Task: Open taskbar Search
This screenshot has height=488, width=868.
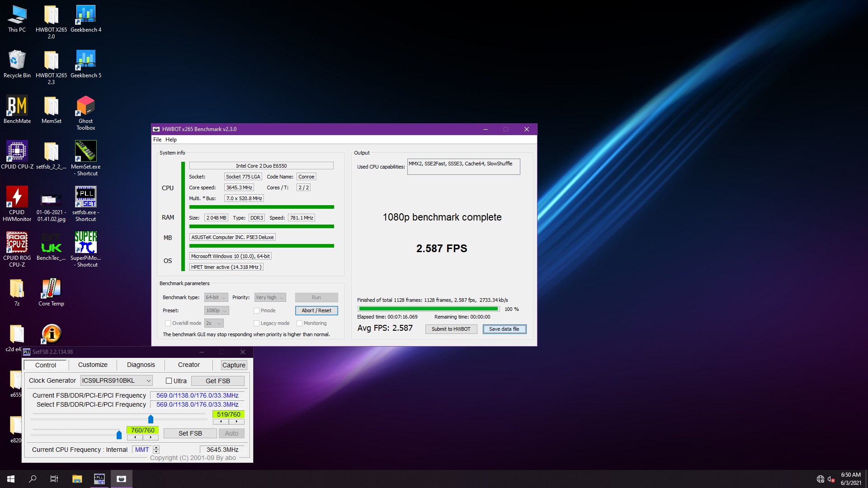Action: (33, 479)
